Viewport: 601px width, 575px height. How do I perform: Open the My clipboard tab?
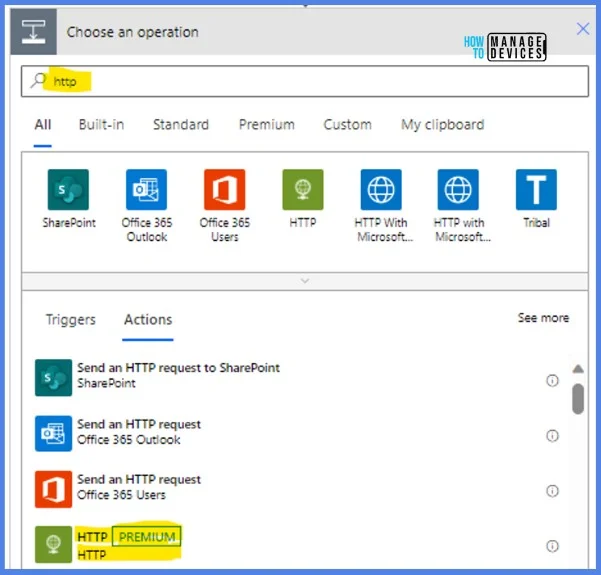[x=443, y=125]
